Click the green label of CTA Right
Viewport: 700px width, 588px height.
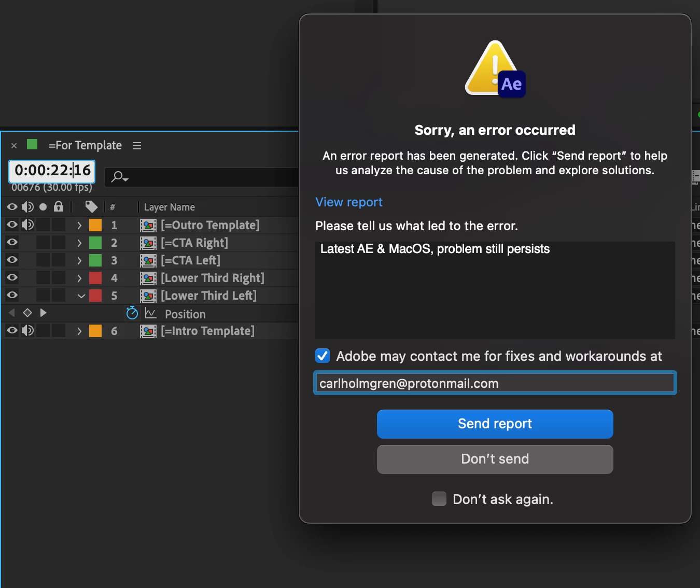point(95,243)
